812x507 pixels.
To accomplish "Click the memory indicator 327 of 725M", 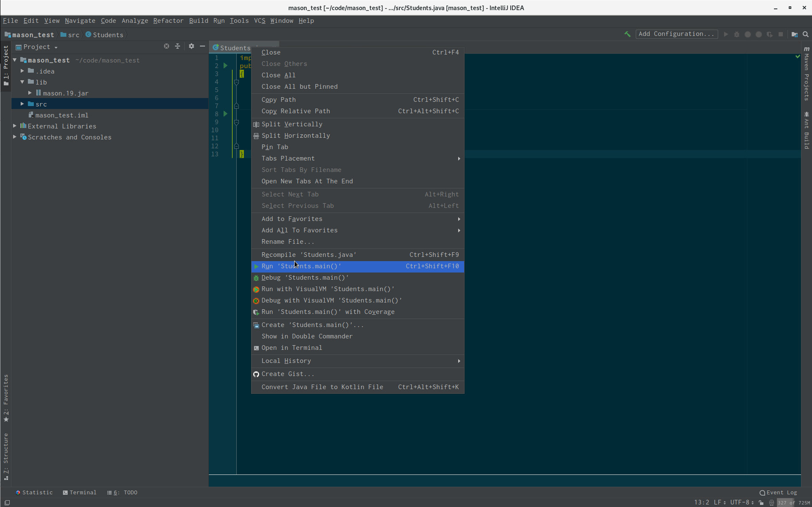I will [x=794, y=503].
